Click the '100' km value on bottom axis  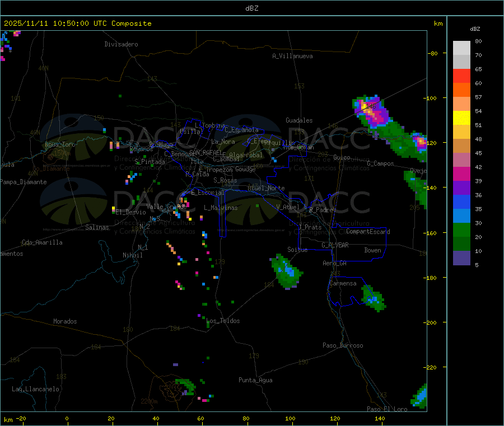(x=290, y=419)
